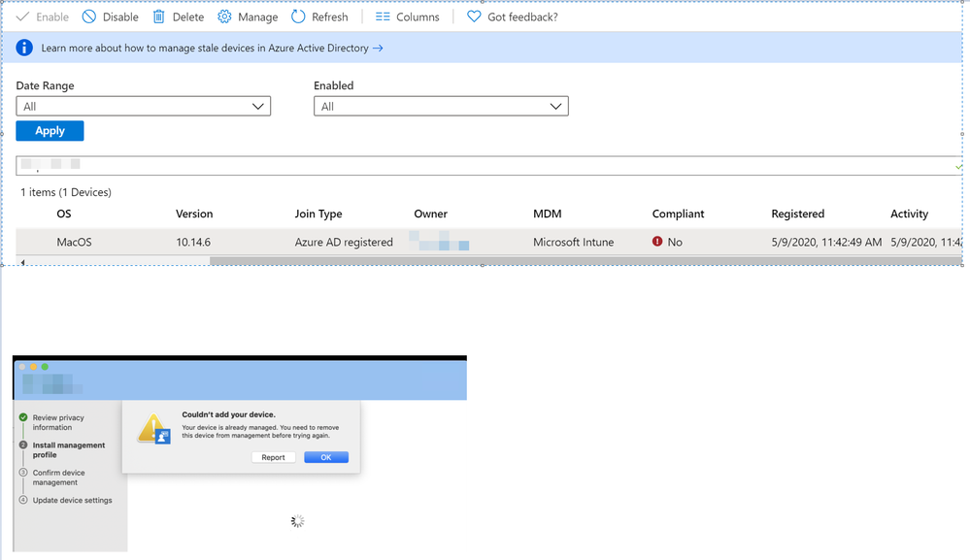Click the red compliance error icon beside No

658,242
